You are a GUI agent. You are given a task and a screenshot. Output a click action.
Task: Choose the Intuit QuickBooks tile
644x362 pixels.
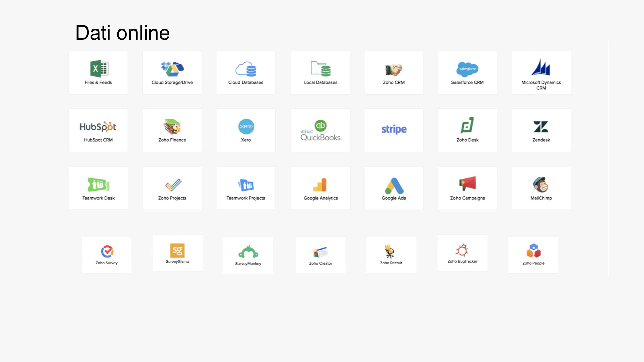(x=321, y=130)
